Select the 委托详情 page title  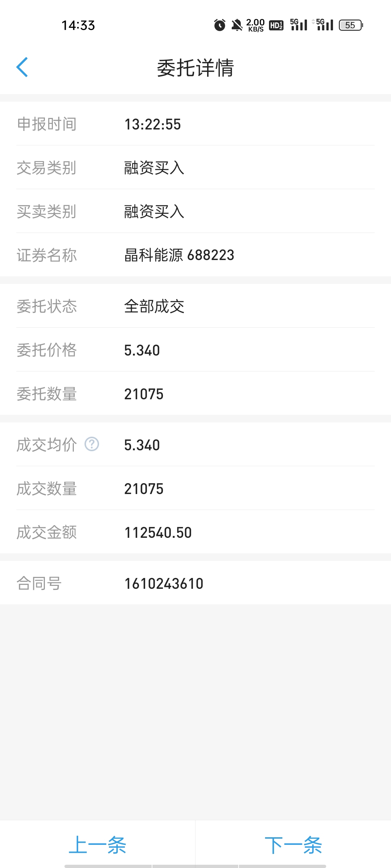tap(195, 68)
